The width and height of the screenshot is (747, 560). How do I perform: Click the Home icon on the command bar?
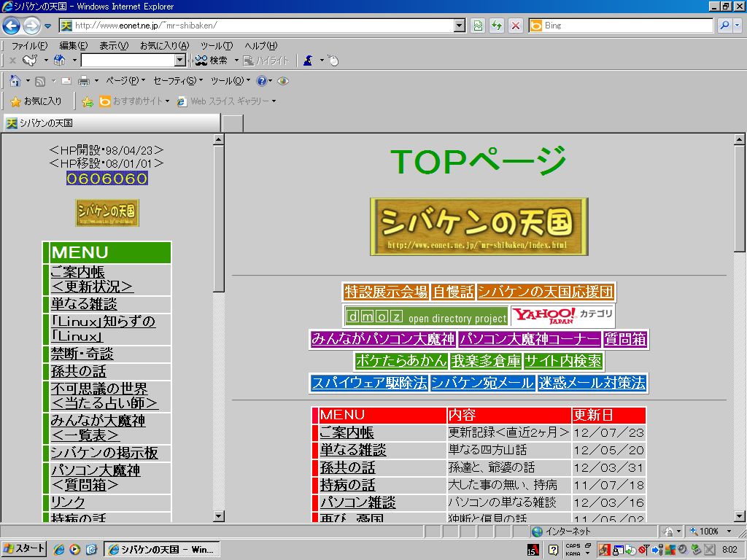click(x=15, y=81)
